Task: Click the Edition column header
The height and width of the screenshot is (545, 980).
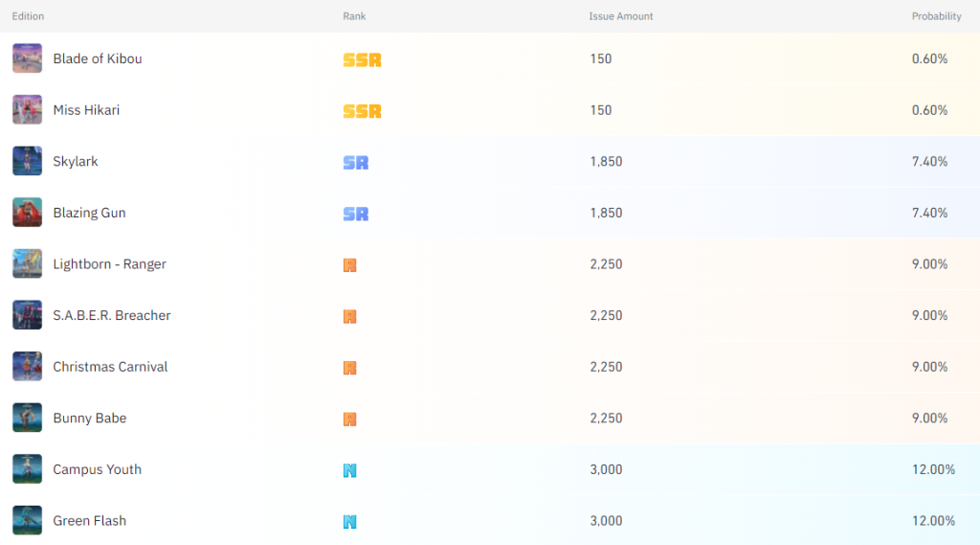Action: 28,16
